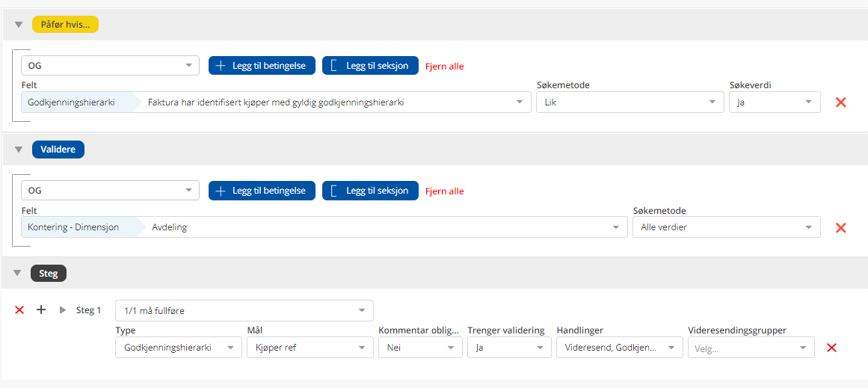Image resolution: width=868 pixels, height=388 pixels.
Task: Collapse the Validere section
Action: (x=19, y=150)
